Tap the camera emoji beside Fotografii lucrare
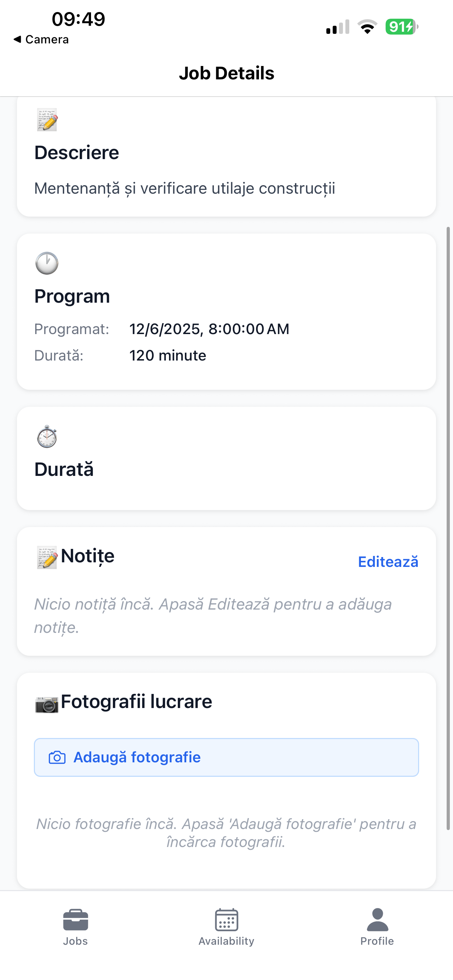 [47, 704]
